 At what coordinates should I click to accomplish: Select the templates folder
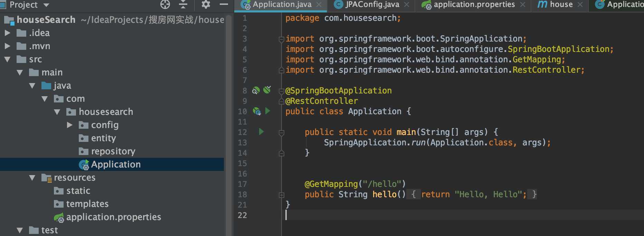112,204
